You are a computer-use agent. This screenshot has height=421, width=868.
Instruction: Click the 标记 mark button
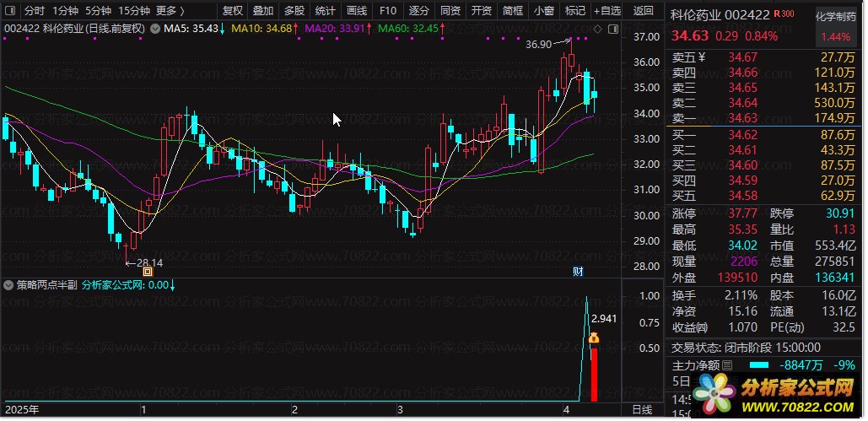(x=575, y=10)
